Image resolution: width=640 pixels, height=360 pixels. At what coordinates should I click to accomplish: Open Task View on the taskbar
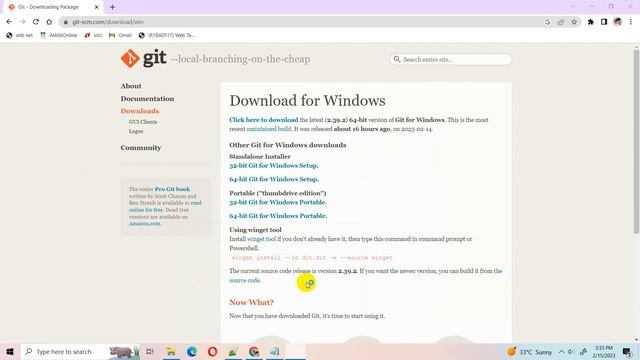(x=150, y=352)
